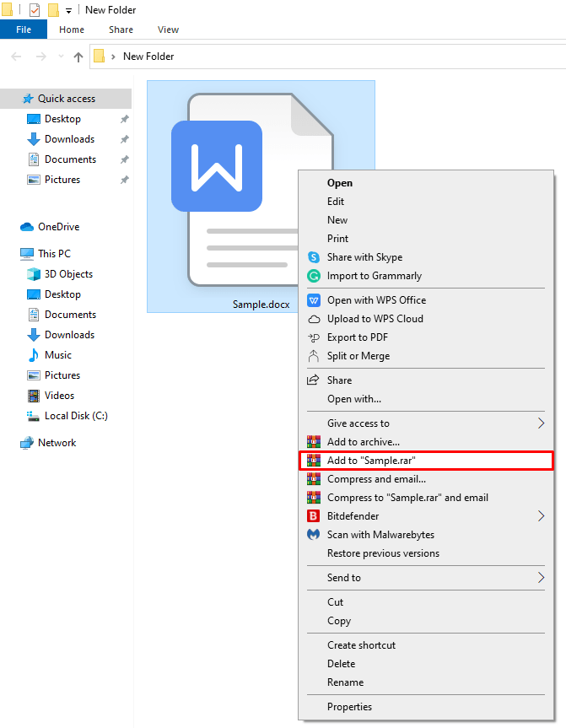Open Documents under This PC
The height and width of the screenshot is (728, 566).
tap(70, 315)
